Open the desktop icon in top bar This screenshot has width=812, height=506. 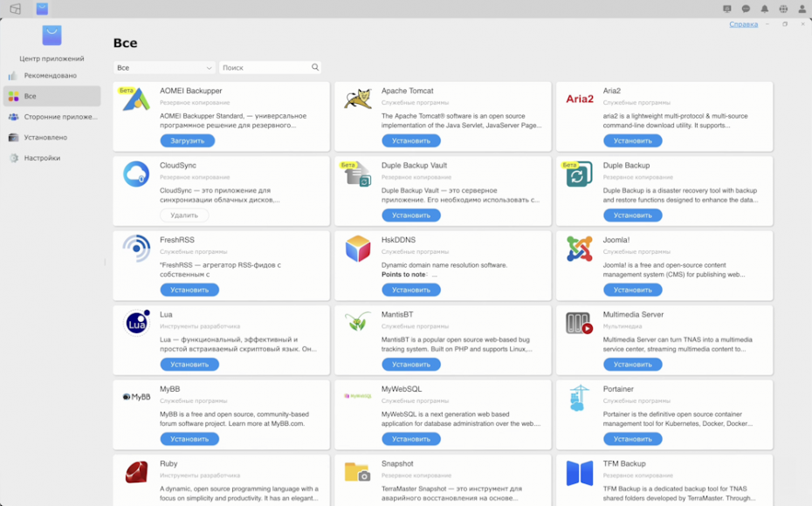coord(15,9)
